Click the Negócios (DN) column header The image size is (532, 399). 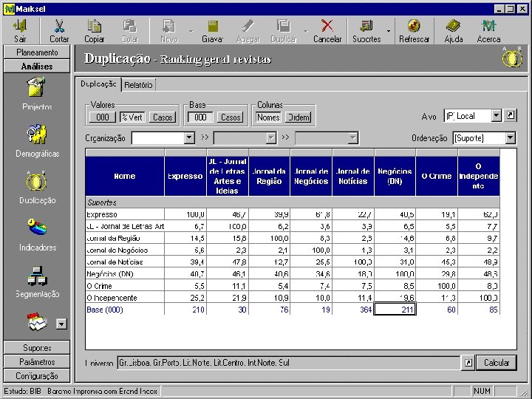click(395, 176)
